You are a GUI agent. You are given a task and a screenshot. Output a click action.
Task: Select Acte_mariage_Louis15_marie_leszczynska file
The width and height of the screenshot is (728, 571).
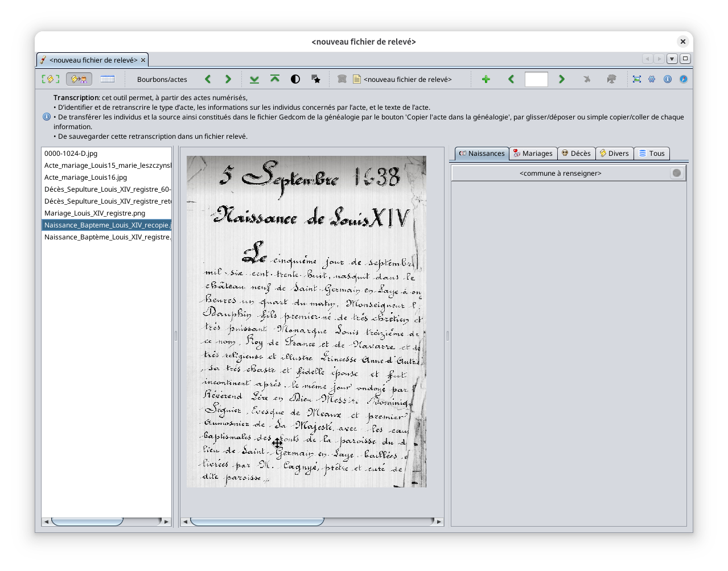[x=106, y=165]
